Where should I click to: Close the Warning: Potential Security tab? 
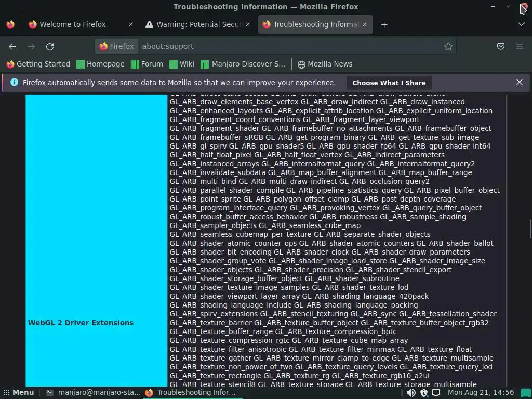coord(248,24)
